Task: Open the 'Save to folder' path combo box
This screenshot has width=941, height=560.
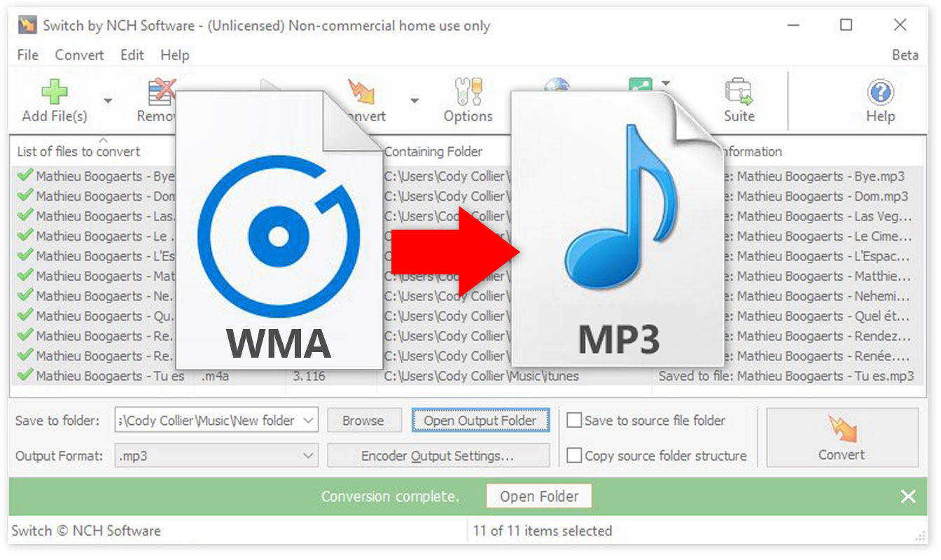Action: [216, 421]
